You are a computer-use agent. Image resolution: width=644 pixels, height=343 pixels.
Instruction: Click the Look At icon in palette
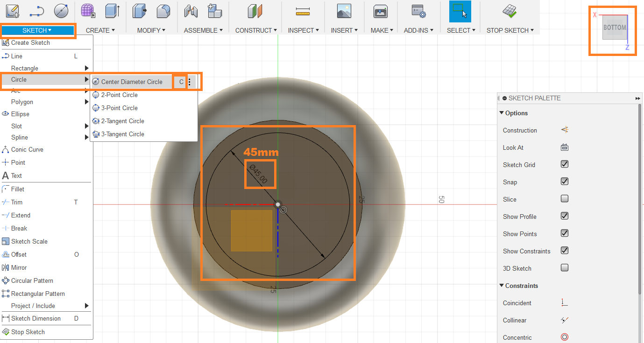click(x=564, y=147)
